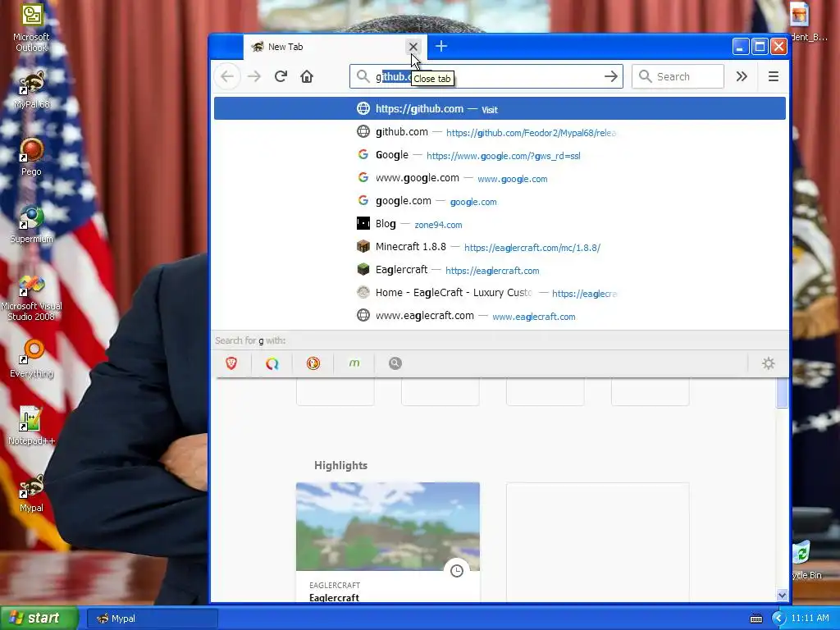Search with the gray magnifier engine icon

coord(395,363)
